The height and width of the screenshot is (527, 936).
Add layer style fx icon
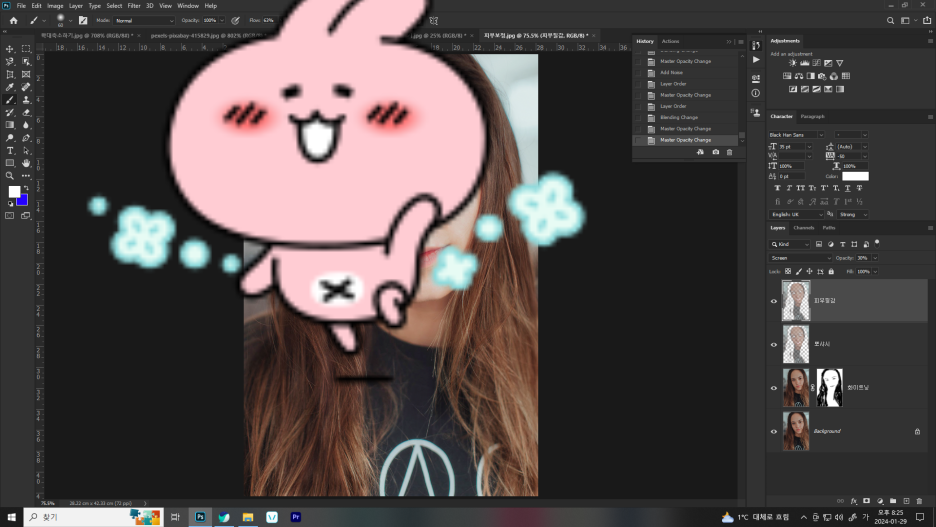point(854,501)
